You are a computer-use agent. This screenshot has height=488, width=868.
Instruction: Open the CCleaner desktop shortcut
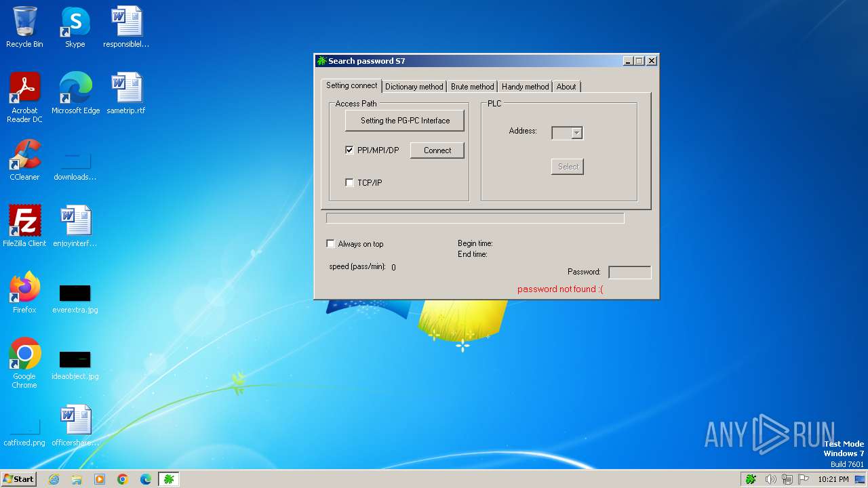pos(24,159)
